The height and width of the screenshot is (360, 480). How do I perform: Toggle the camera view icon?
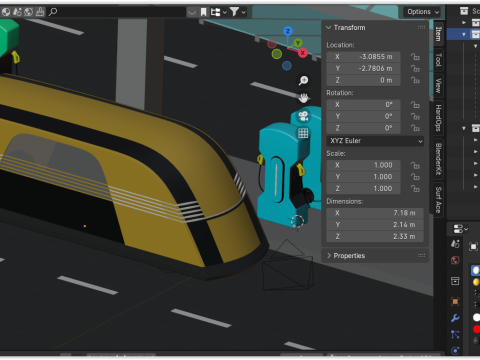pyautogui.click(x=303, y=116)
